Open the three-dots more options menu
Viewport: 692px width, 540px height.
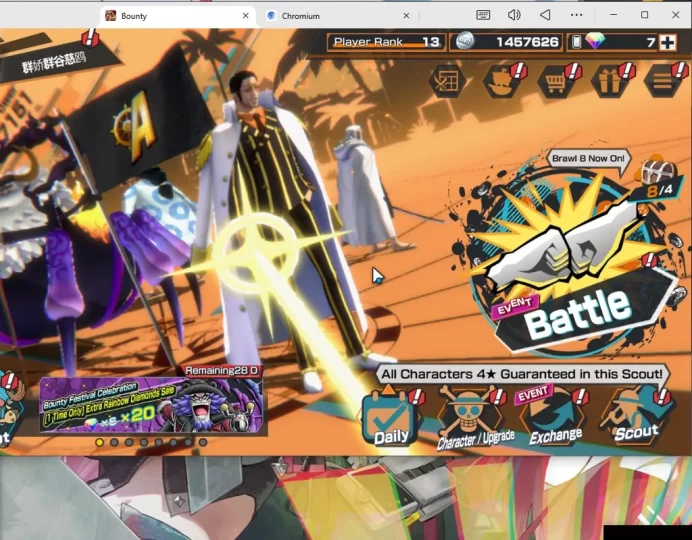576,15
